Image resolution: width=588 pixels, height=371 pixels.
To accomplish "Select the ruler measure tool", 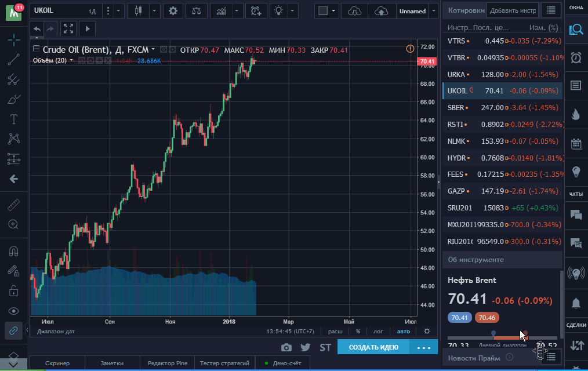I will click(x=14, y=205).
